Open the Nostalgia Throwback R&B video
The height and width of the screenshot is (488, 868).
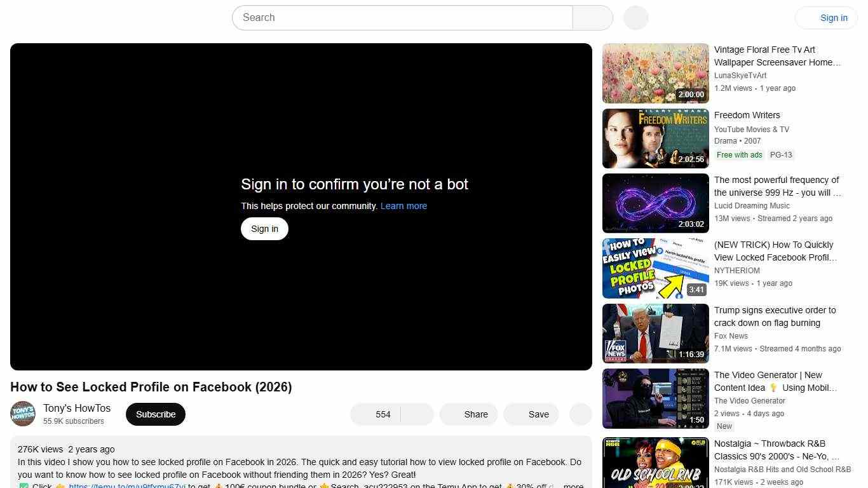(655, 464)
